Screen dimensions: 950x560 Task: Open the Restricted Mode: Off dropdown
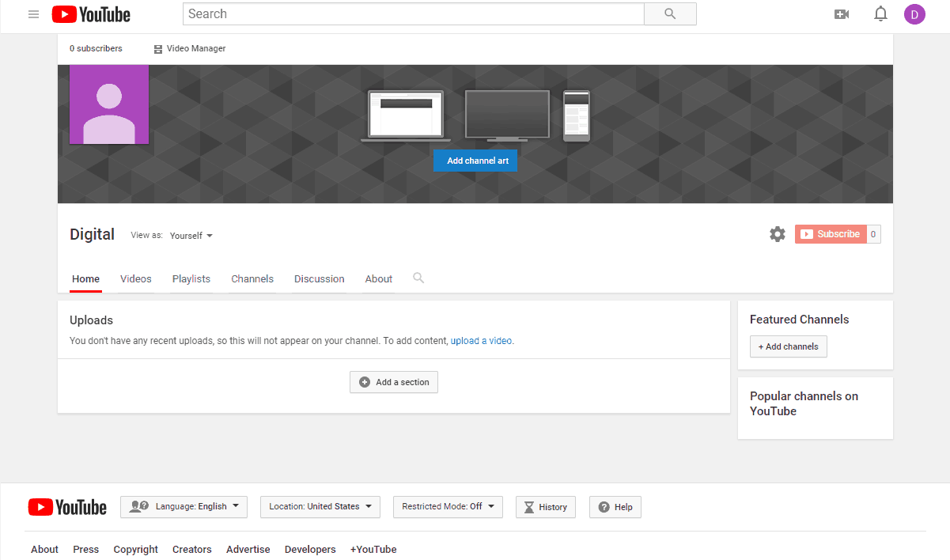coord(448,506)
